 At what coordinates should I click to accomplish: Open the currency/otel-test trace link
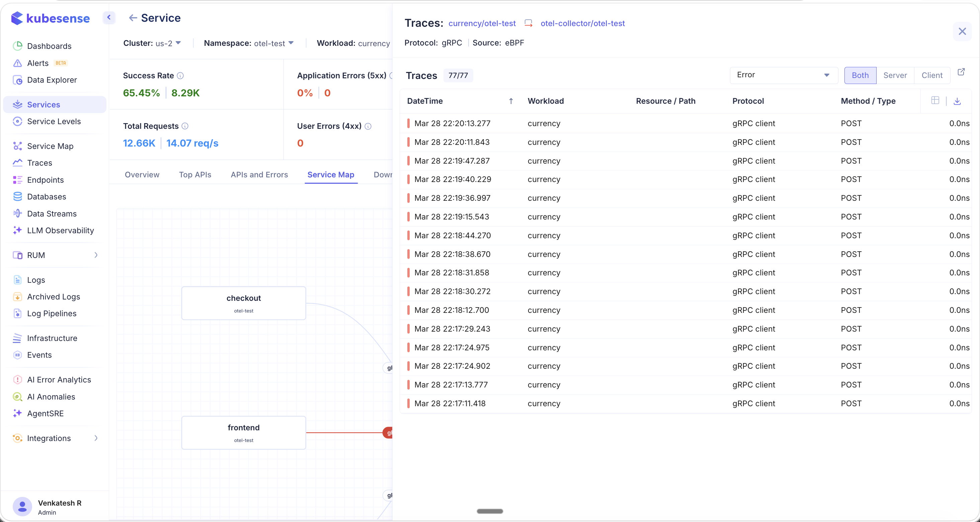[x=482, y=23]
